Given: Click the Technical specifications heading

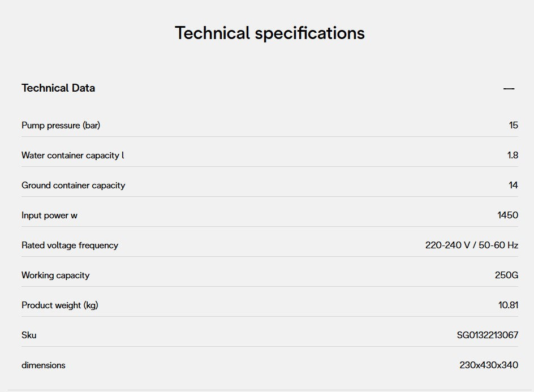Looking at the screenshot, I should click(269, 33).
